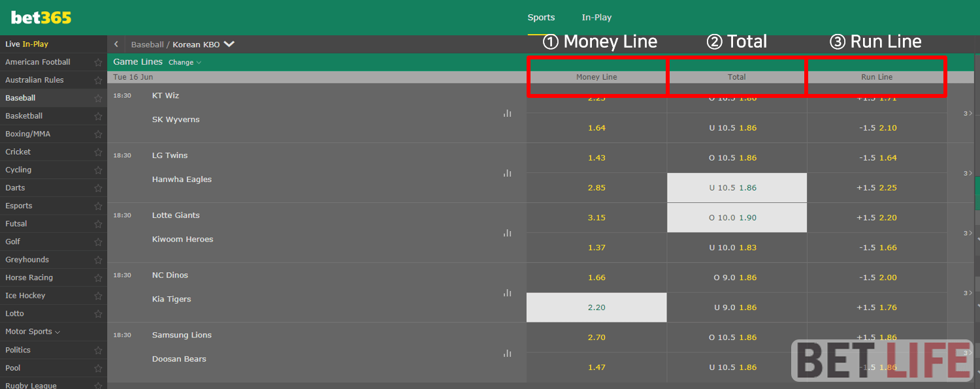The height and width of the screenshot is (389, 980).
Task: Click the bet365 logo
Action: pyautogui.click(x=41, y=18)
